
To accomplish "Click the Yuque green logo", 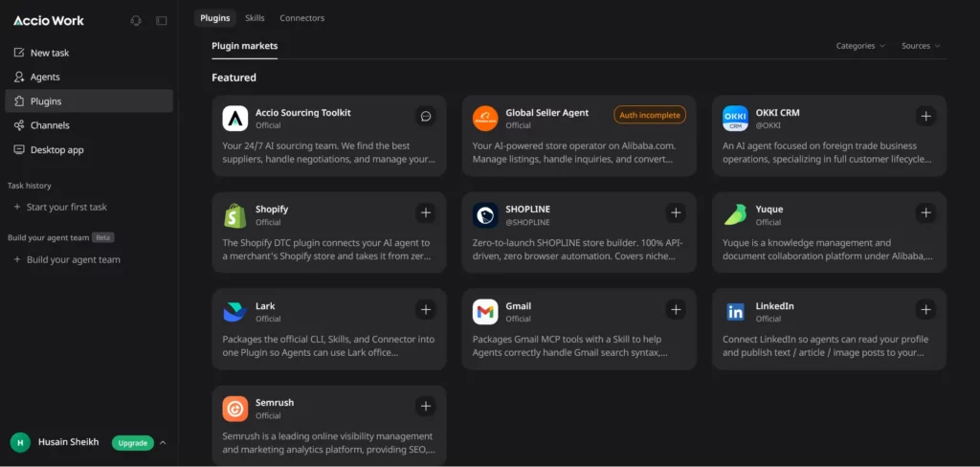I will (x=735, y=215).
